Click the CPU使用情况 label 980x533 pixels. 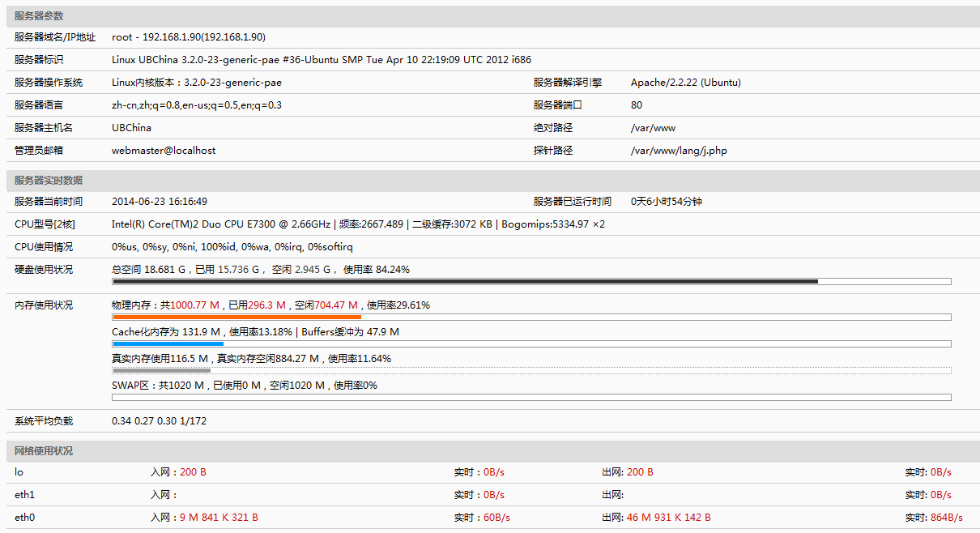coord(44,247)
